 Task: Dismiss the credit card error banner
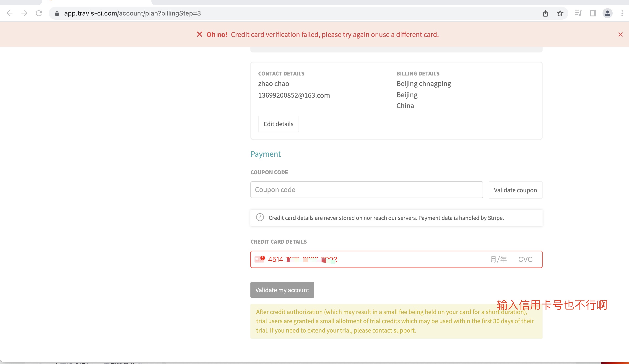621,34
